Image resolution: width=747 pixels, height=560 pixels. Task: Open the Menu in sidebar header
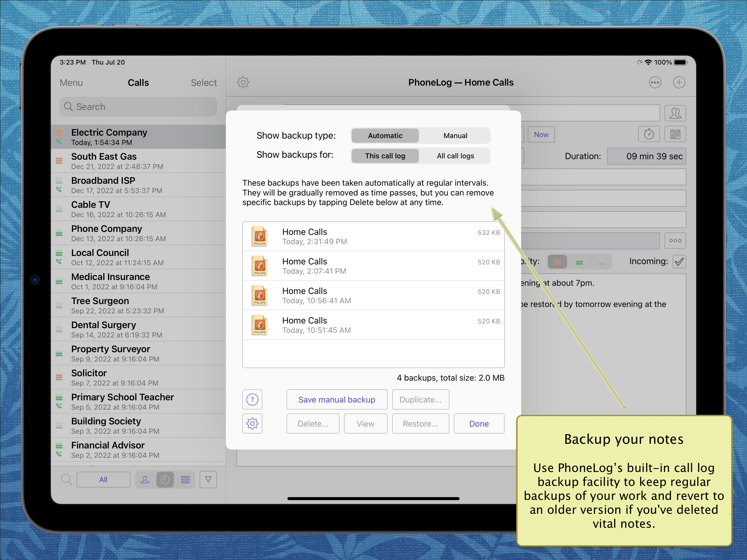[x=71, y=83]
